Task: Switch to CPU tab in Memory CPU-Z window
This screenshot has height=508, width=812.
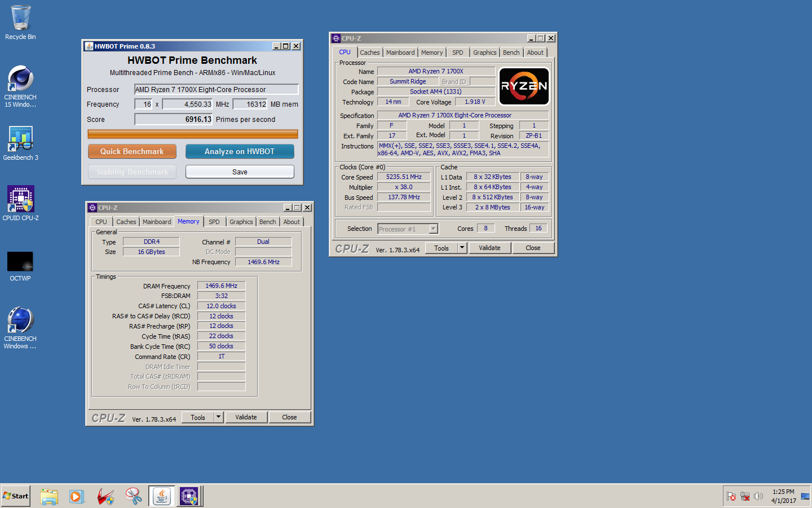Action: coord(101,222)
